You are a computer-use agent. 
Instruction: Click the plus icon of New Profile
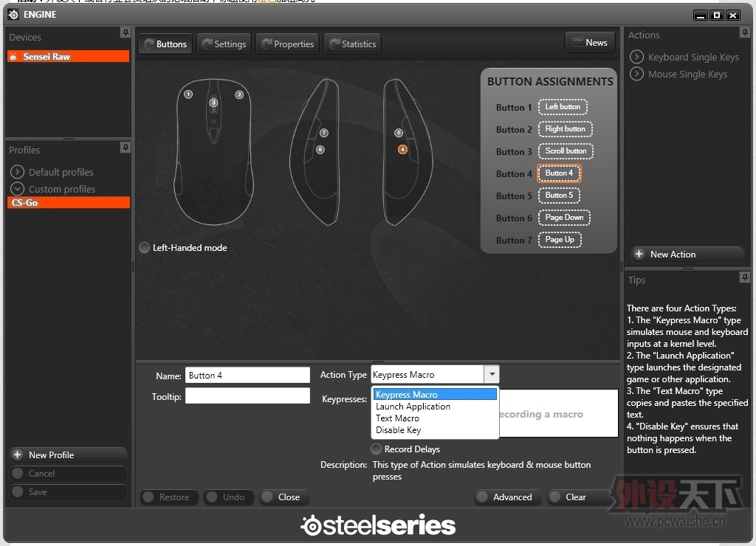pyautogui.click(x=18, y=455)
